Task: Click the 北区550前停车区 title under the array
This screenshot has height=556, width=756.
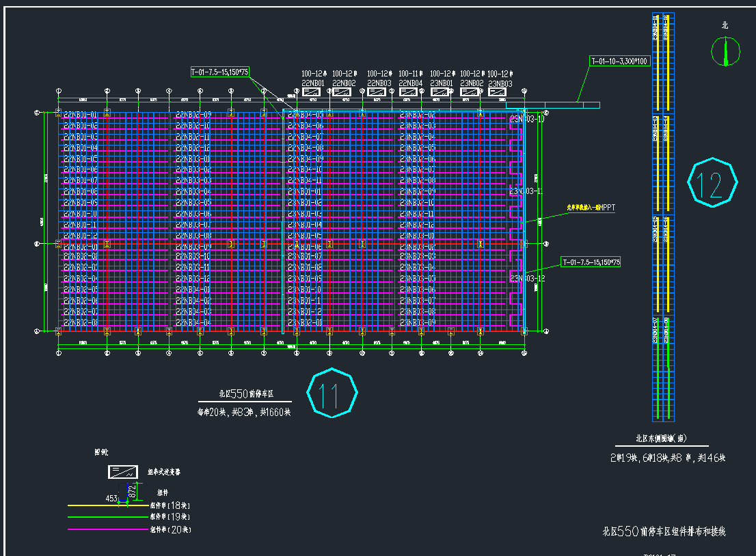Action: click(245, 394)
